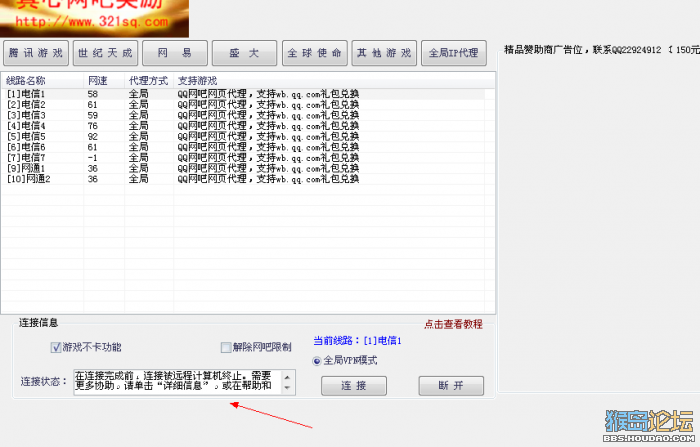Toggle the 游戏不卡功能 checkbox
The width and height of the screenshot is (700, 447).
click(56, 347)
